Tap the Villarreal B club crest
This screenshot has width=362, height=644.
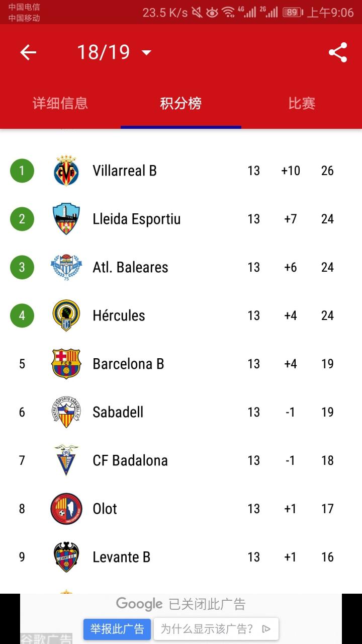(66, 171)
